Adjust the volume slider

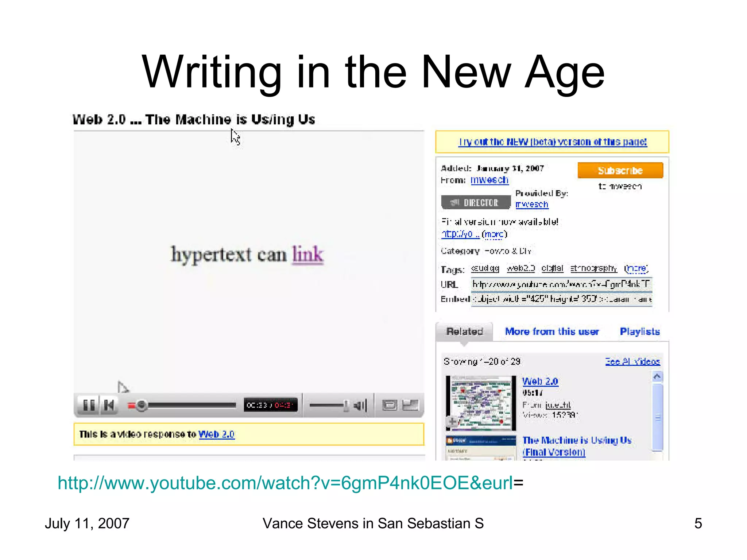pyautogui.click(x=329, y=405)
